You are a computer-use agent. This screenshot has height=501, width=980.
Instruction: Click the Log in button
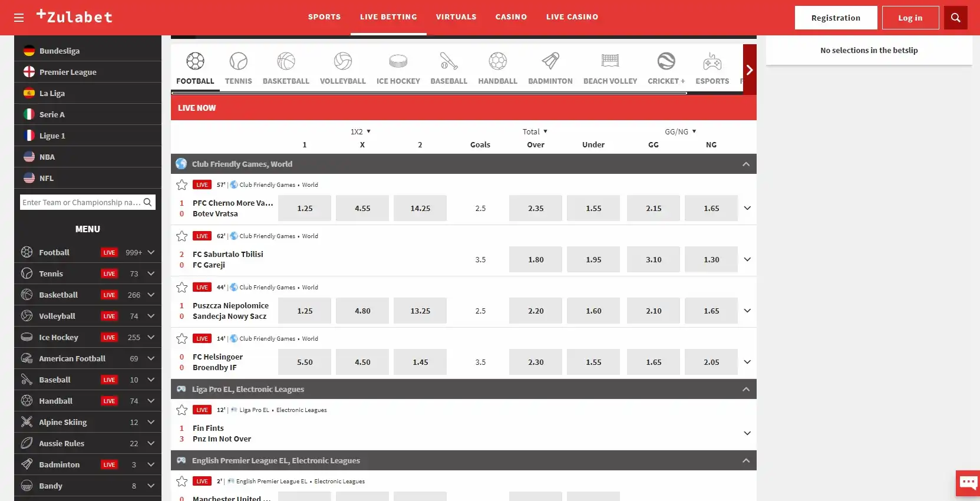(910, 18)
